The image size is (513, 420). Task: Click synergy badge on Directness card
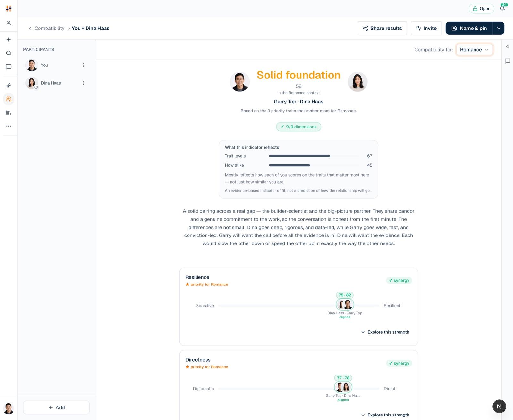399,363
